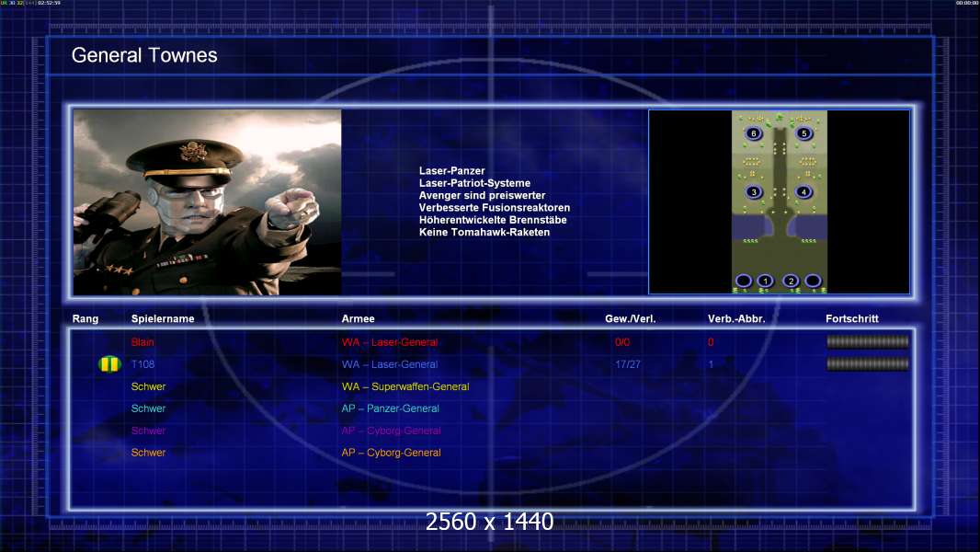Click Blain's 0/0 win/loss record

point(622,342)
